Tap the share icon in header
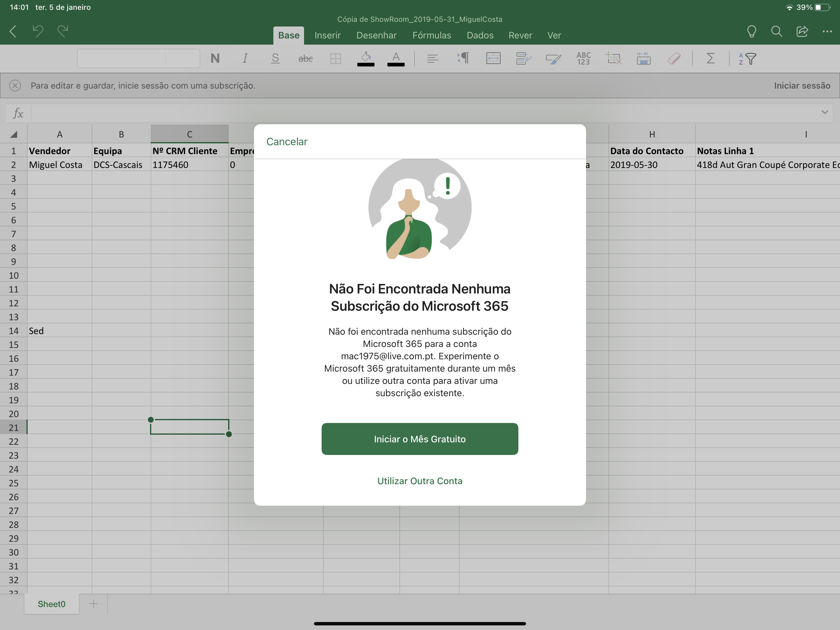The image size is (840, 630). 802,32
